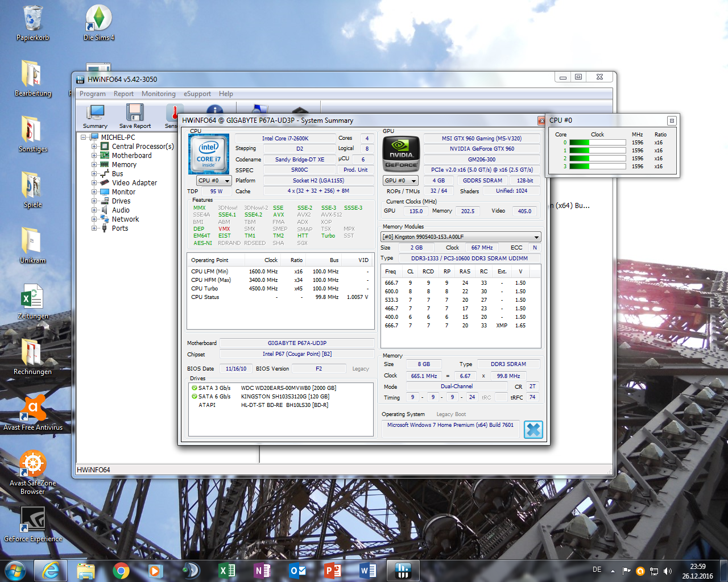Open Windows Explorer from taskbar
The width and height of the screenshot is (728, 582).
pyautogui.click(x=86, y=571)
